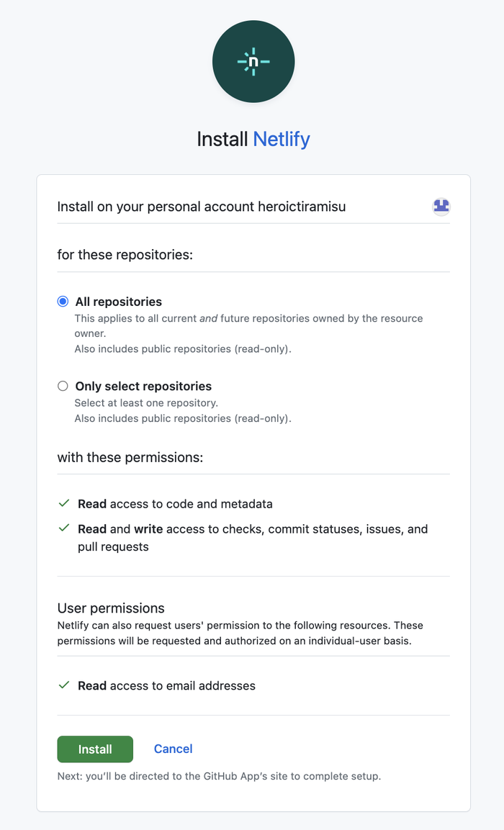Click the checkmark beside code and metadata permission
This screenshot has width=504, height=830.
click(x=63, y=504)
